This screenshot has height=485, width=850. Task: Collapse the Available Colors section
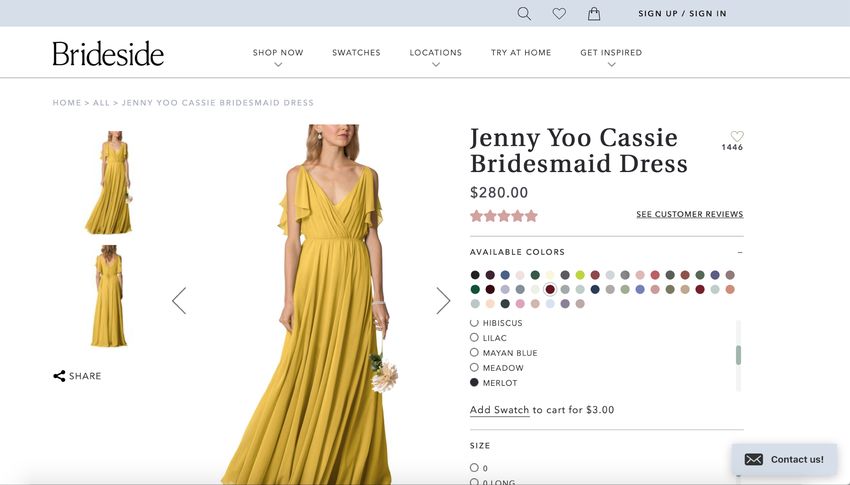click(x=740, y=253)
